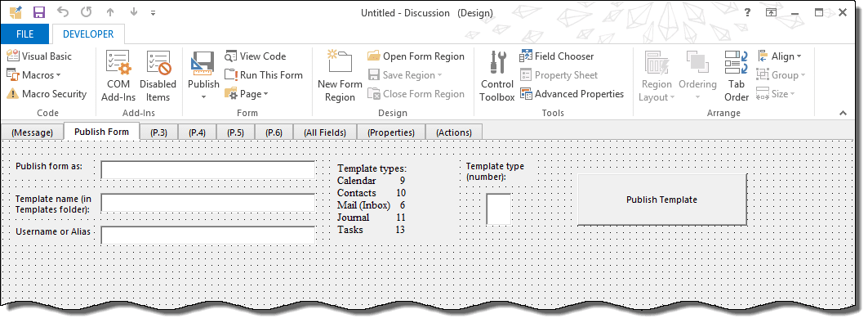Create a New Form Region
868x323 pixels.
click(340, 76)
